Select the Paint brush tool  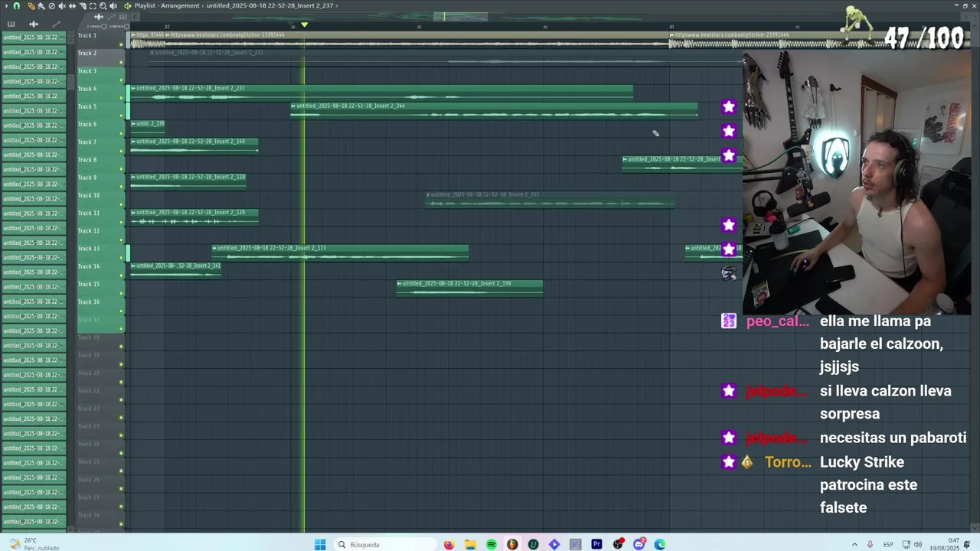point(41,5)
